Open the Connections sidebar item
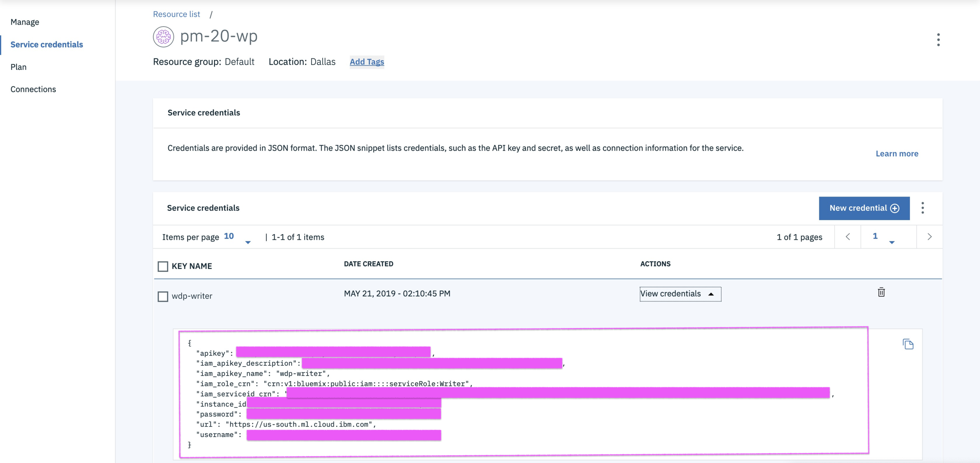 pyautogui.click(x=33, y=89)
